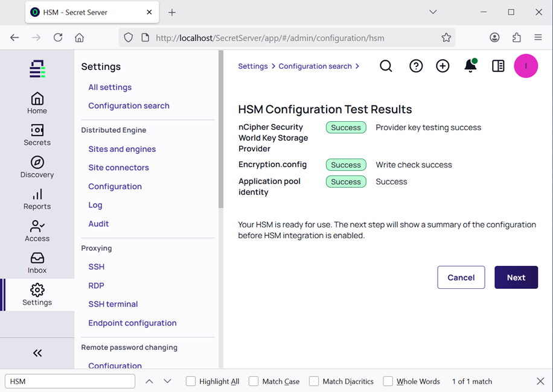Open browser extensions icon

coord(516,37)
